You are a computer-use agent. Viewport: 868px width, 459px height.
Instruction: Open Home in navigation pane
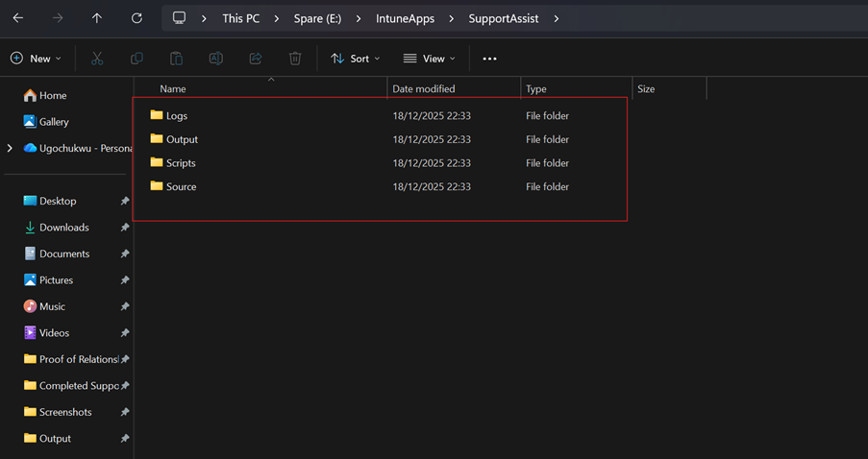(45, 96)
